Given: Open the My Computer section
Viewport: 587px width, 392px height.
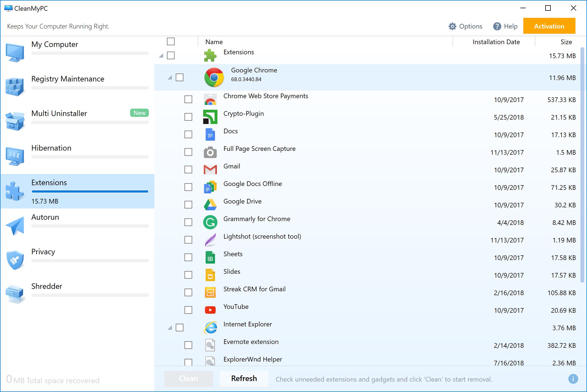Looking at the screenshot, I should click(x=77, y=53).
